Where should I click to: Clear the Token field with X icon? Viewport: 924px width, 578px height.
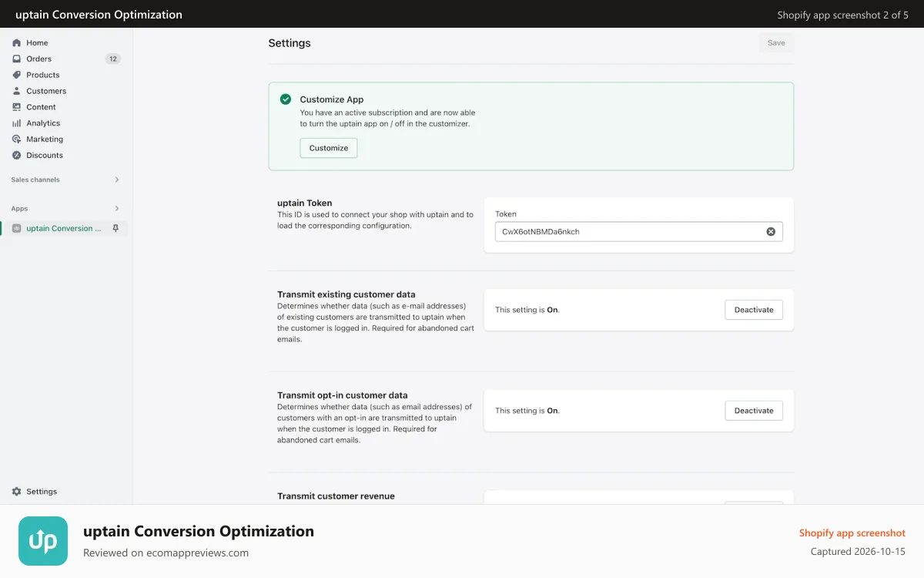[x=771, y=231]
